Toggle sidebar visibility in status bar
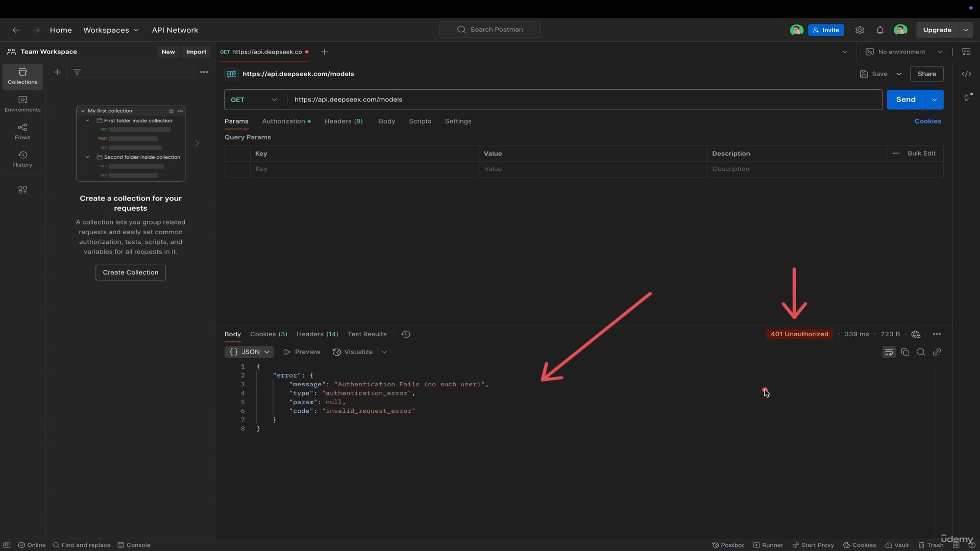 pyautogui.click(x=7, y=545)
